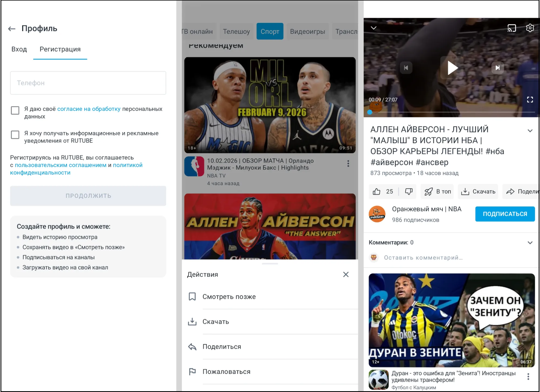
Task: Expand the Комментарии section
Action: pos(530,243)
